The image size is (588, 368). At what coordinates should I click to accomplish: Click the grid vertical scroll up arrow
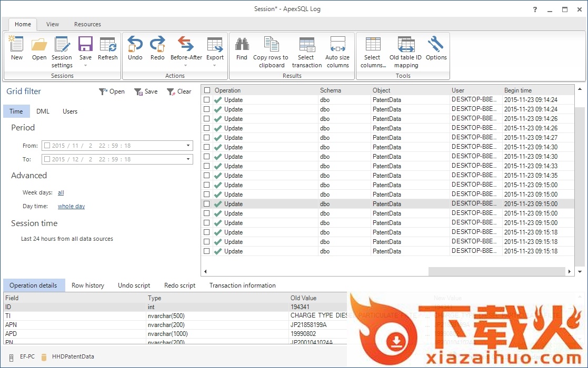580,89
